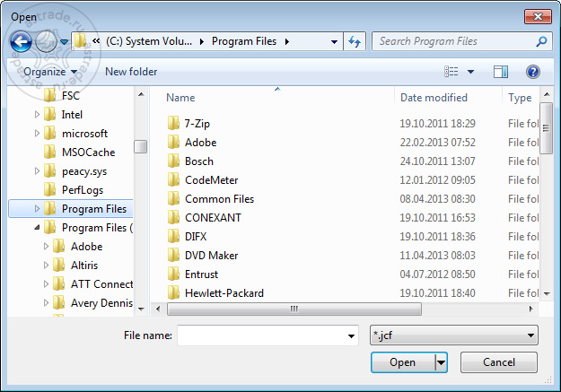Toggle the preview pane icon
561x392 pixels.
[501, 72]
